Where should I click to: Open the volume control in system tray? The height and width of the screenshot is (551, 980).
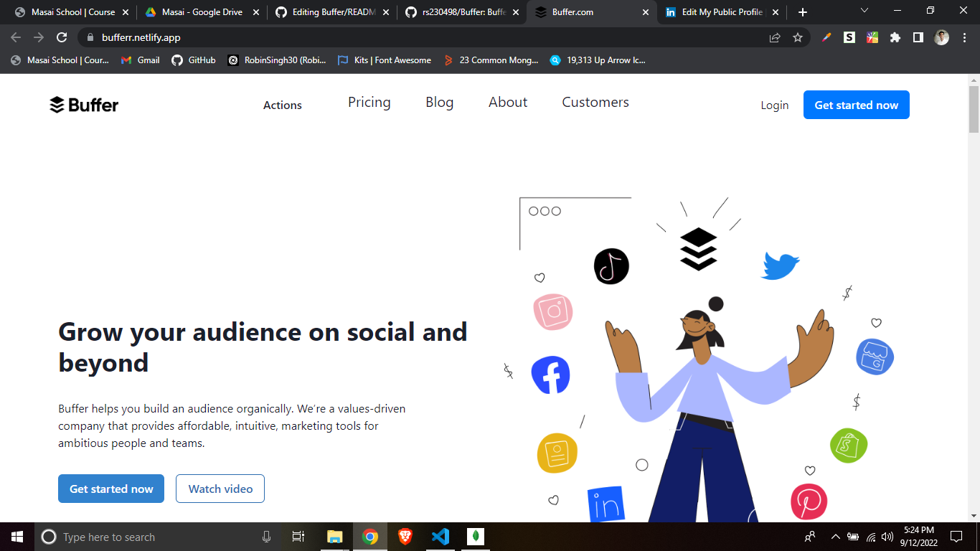(x=887, y=537)
